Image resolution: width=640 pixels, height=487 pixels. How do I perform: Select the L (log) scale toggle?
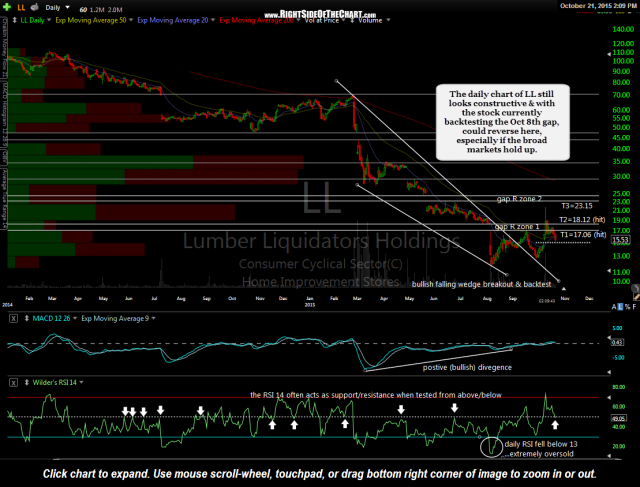click(x=620, y=307)
